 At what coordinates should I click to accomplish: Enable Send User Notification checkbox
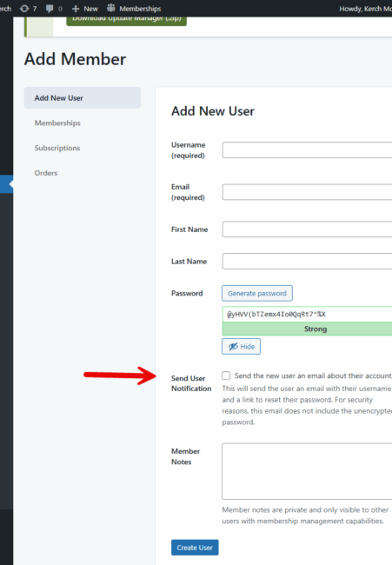[x=226, y=376]
